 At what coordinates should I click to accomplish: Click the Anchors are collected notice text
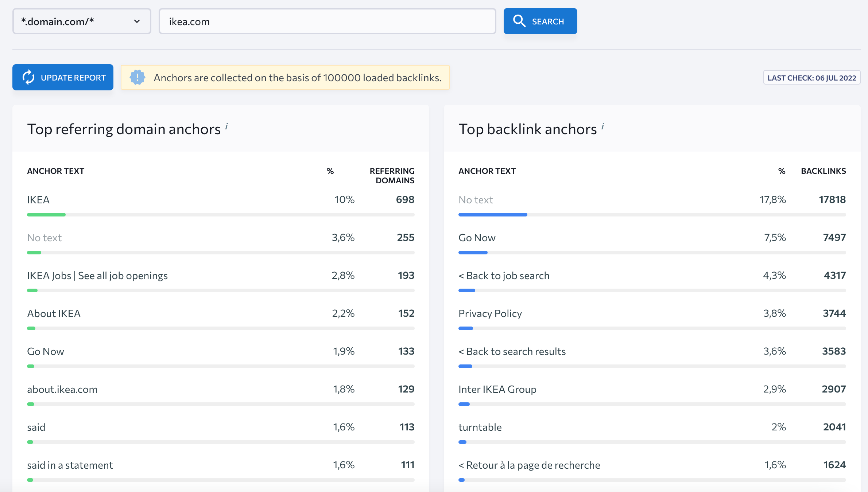[x=298, y=78]
